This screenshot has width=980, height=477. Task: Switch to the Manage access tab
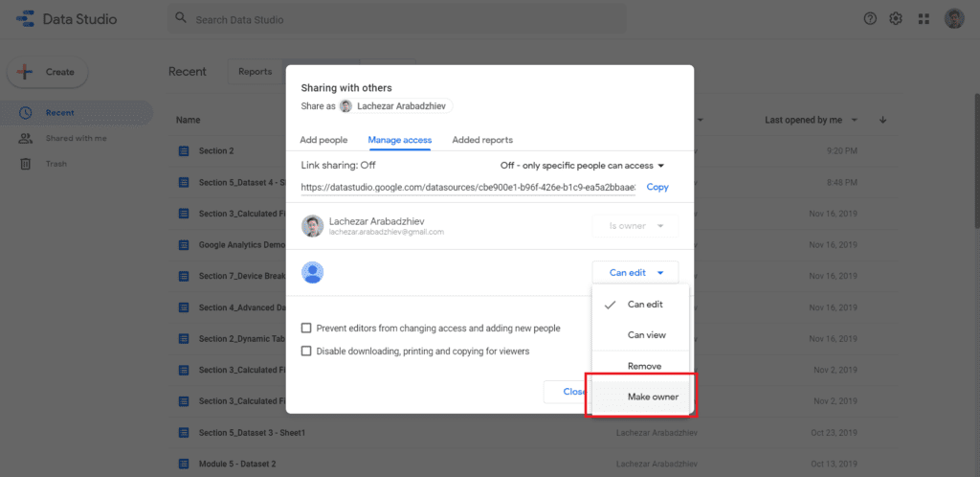(x=399, y=140)
